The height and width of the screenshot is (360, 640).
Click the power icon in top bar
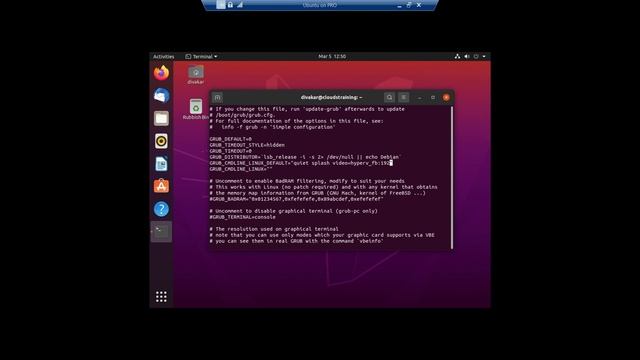(x=476, y=56)
